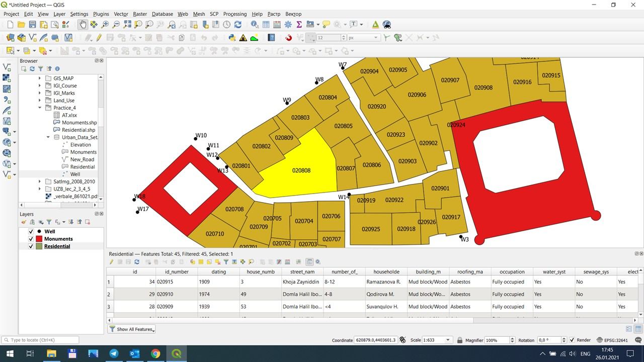Toggle visibility of the Monuments layer
Screen dimensions: 644x362
(31, 239)
